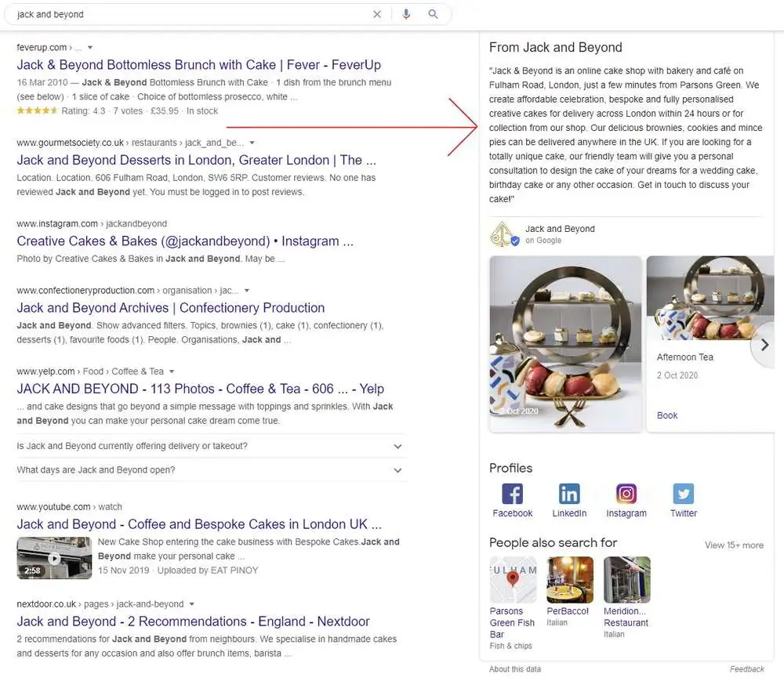Screen dimensions: 784x681
Task: Open the Meridion Restaurant thumbnail
Action: pyautogui.click(x=627, y=580)
